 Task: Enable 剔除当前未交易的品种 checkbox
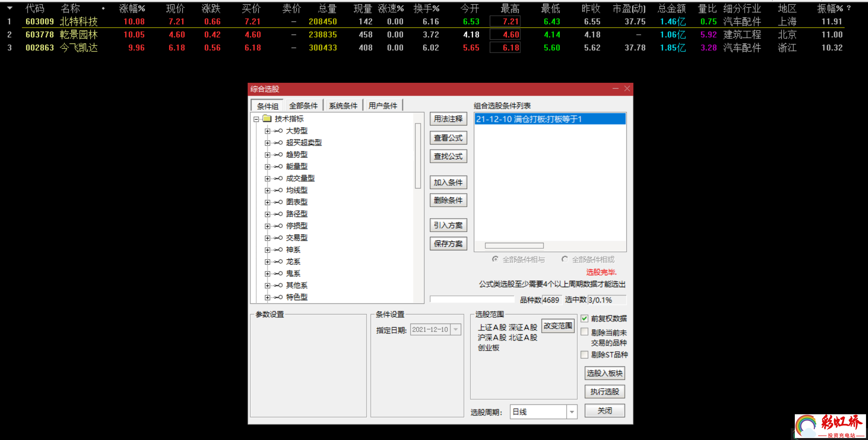point(584,332)
